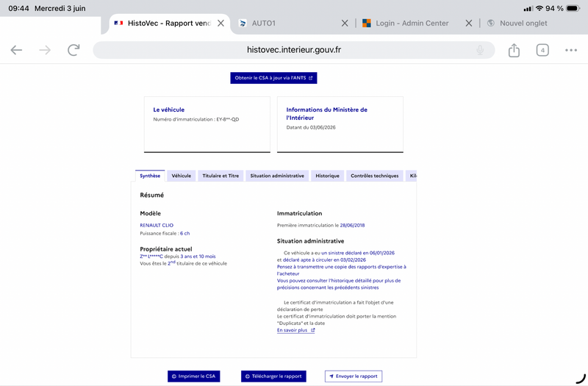Click the Admin Center tab favicon
This screenshot has height=386, width=588.
(x=366, y=24)
